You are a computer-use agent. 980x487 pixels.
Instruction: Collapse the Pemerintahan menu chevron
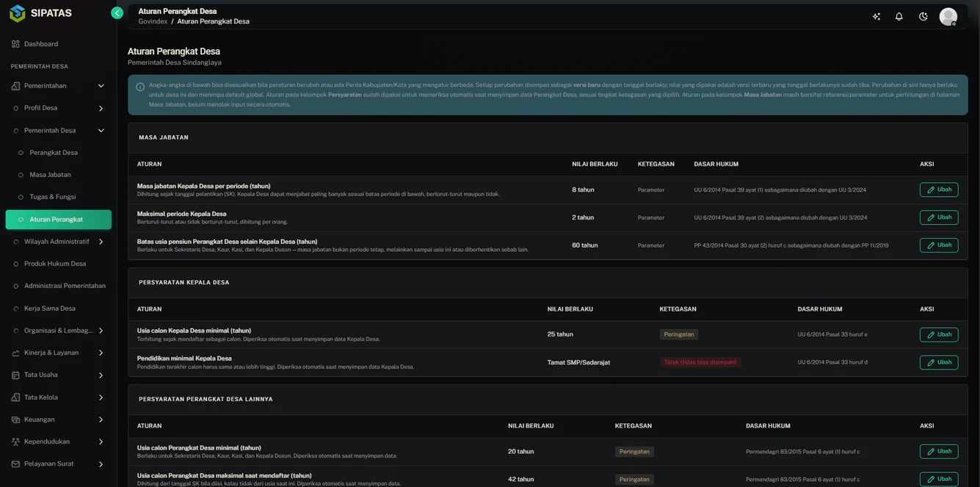click(101, 86)
